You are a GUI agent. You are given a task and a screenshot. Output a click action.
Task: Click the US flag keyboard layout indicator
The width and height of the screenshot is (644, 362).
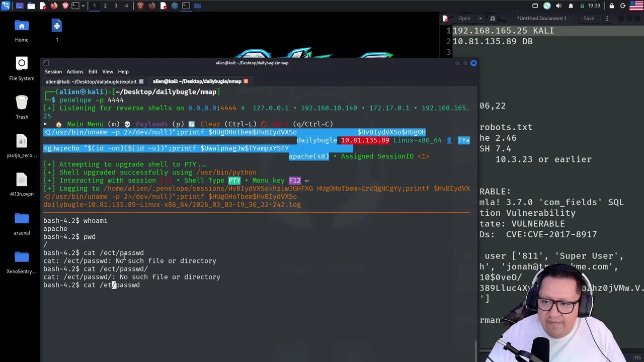[636, 6]
